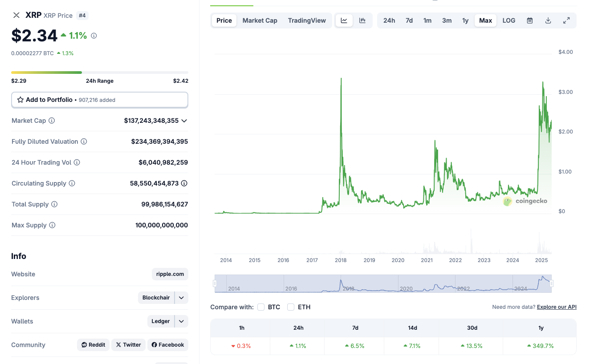The height and width of the screenshot is (364, 602).
Task: Follow the Explore our API link
Action: pos(557,307)
